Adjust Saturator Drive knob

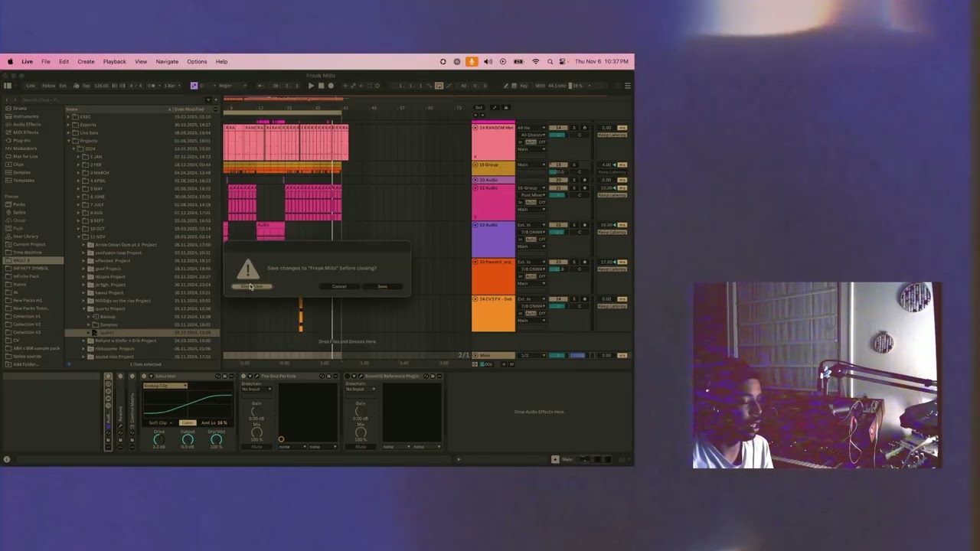click(159, 439)
